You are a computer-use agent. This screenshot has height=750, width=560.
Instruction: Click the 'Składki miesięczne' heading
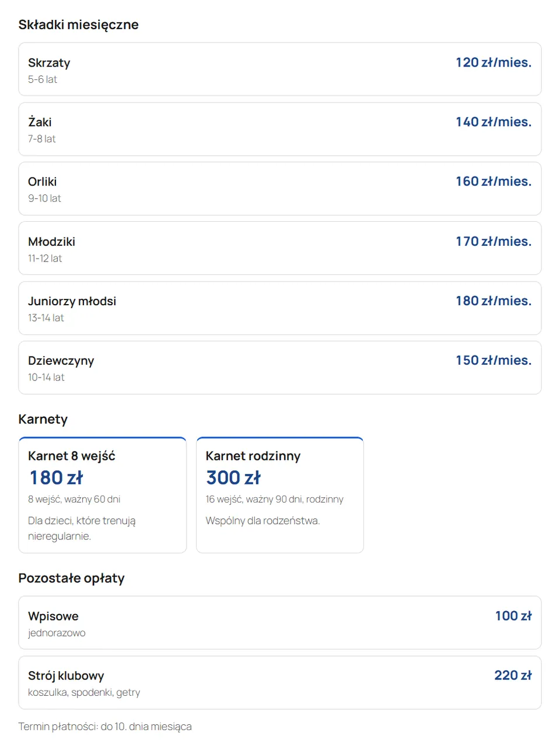pos(78,25)
